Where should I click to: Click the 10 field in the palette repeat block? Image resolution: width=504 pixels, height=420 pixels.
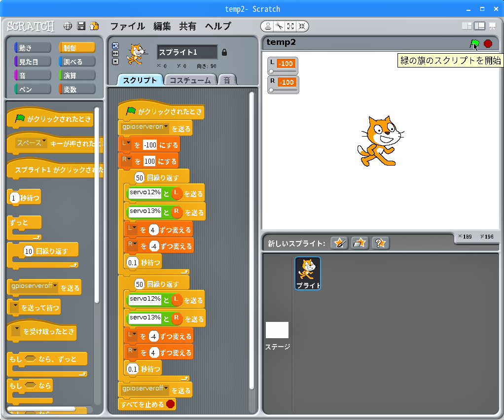click(x=29, y=251)
